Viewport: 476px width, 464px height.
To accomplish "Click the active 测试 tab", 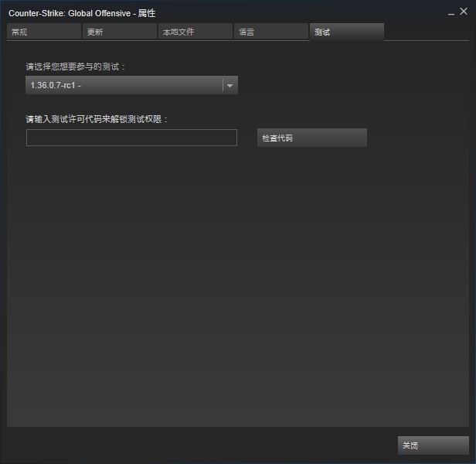I will pyautogui.click(x=346, y=32).
